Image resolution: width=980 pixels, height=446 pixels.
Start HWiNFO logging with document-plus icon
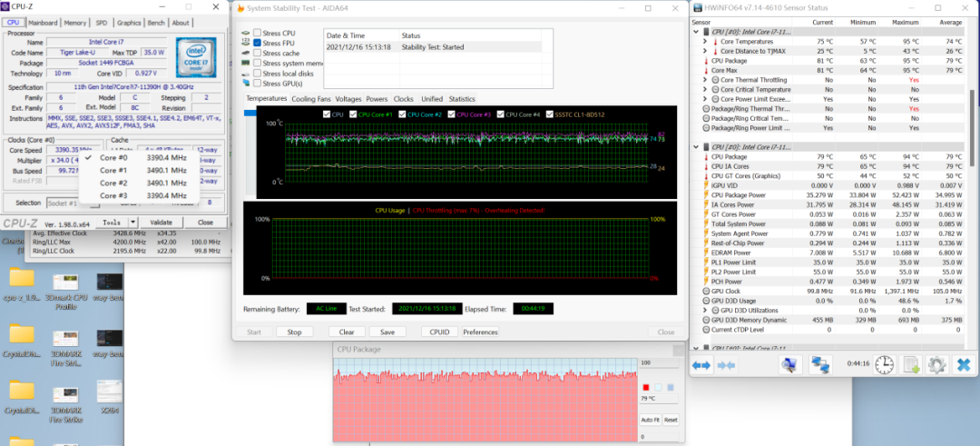pos(911,364)
